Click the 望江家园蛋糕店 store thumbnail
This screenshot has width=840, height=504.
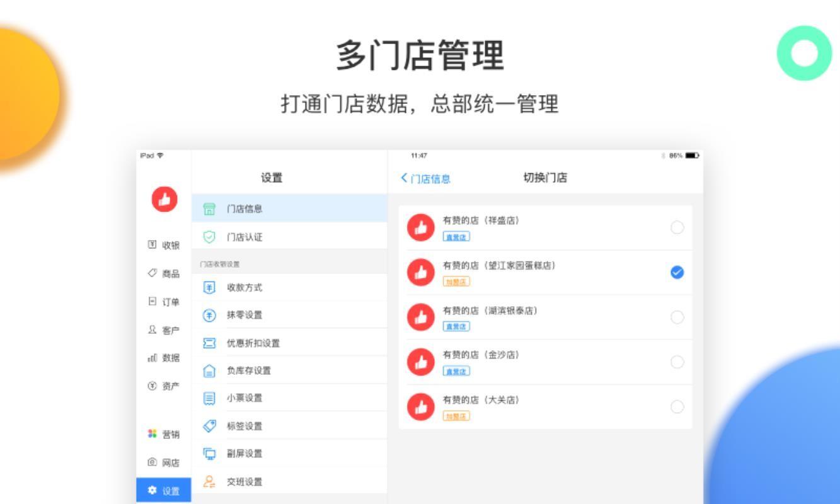[x=421, y=273]
